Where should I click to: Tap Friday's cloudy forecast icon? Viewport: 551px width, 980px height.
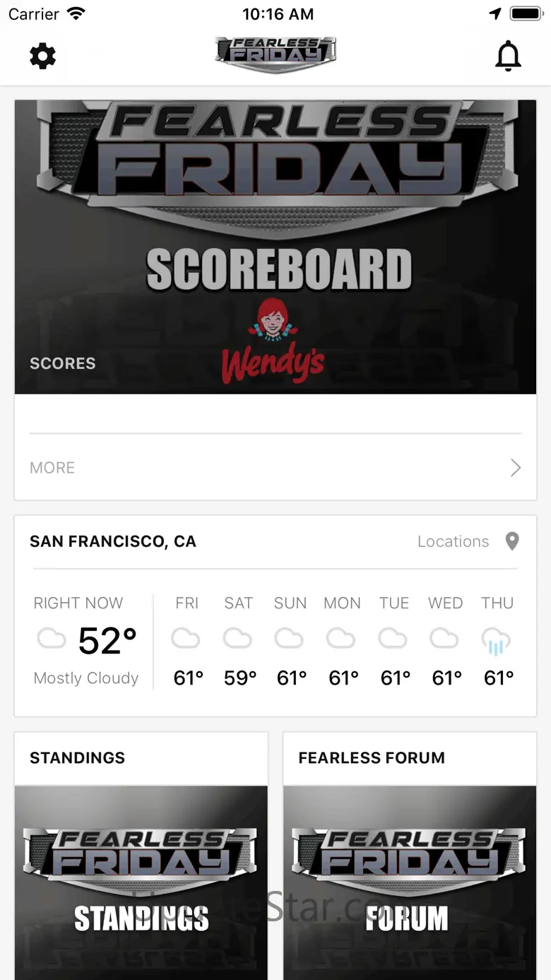point(186,639)
